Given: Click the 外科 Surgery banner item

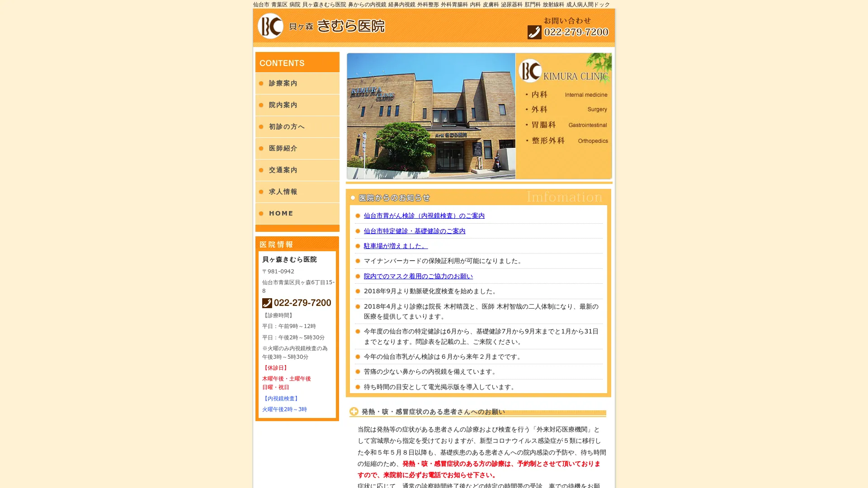Looking at the screenshot, I should pyautogui.click(x=566, y=109).
